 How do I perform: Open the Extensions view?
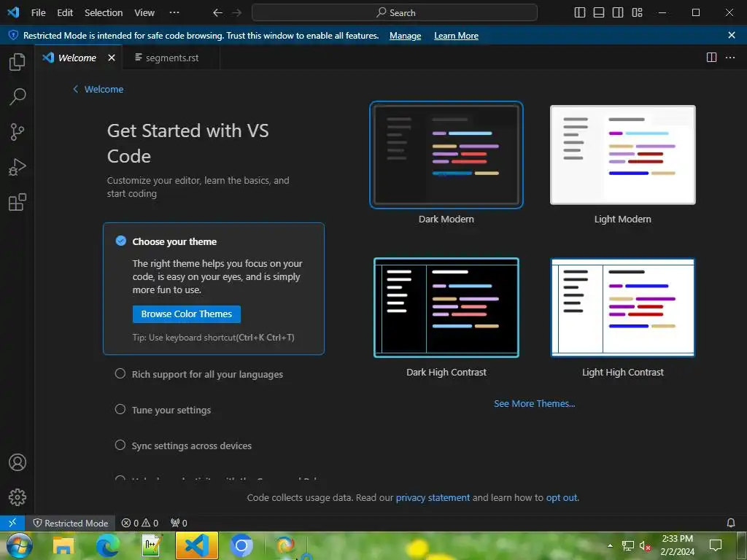[x=18, y=203]
